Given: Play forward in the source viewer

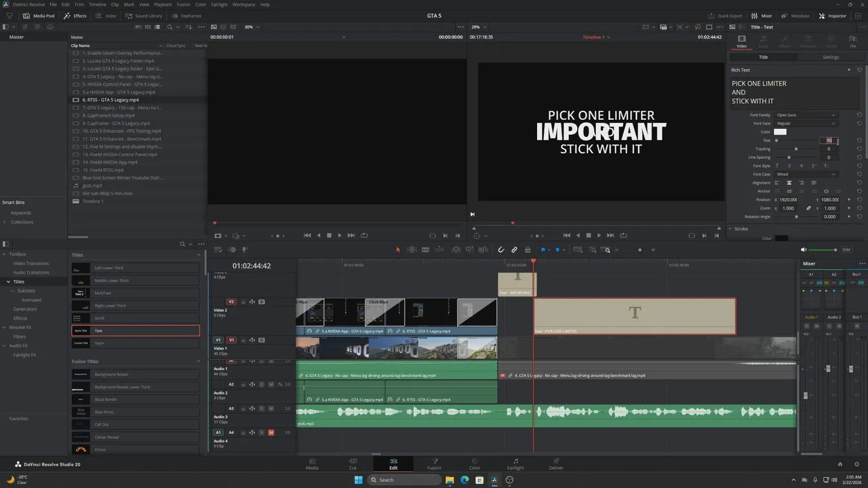Looking at the screenshot, I should coord(340,235).
